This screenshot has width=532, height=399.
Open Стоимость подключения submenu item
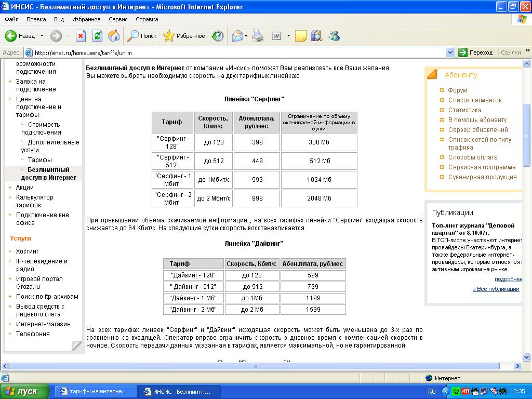pos(41,128)
